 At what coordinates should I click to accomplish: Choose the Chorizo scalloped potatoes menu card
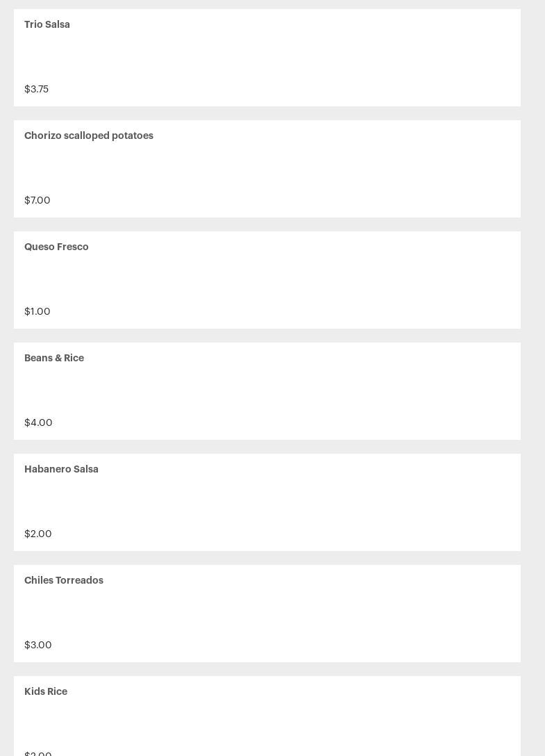tap(267, 168)
